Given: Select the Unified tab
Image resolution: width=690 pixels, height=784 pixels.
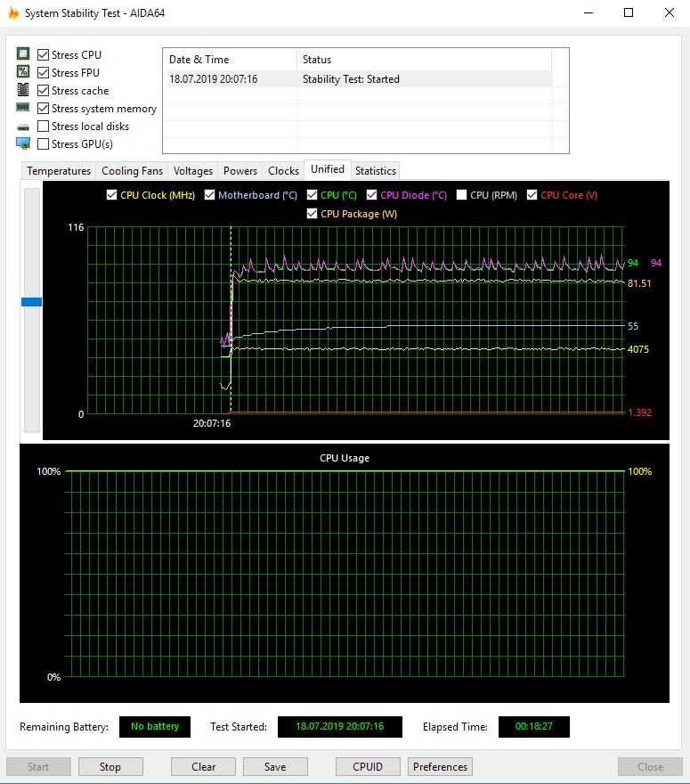Looking at the screenshot, I should click(x=328, y=169).
